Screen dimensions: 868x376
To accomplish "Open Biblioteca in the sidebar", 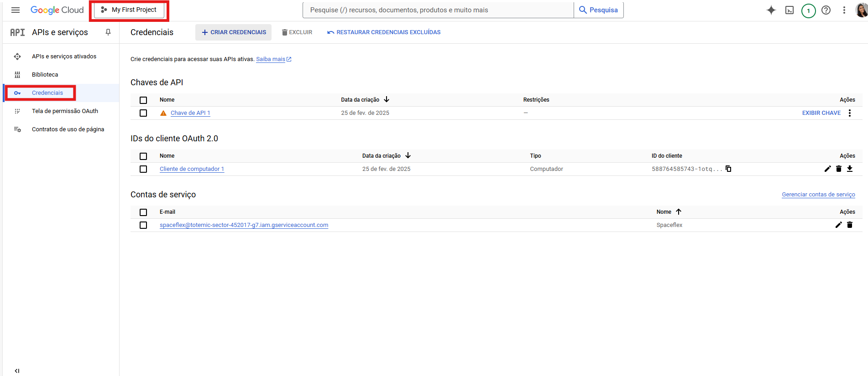I will (x=45, y=75).
